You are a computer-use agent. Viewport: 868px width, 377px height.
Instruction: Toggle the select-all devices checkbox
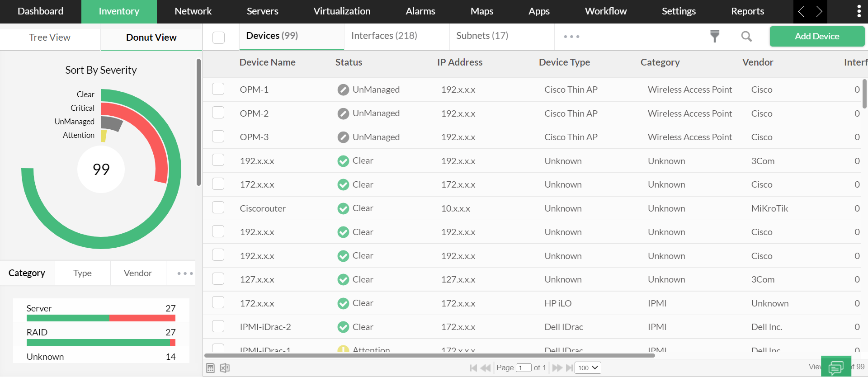(x=219, y=38)
